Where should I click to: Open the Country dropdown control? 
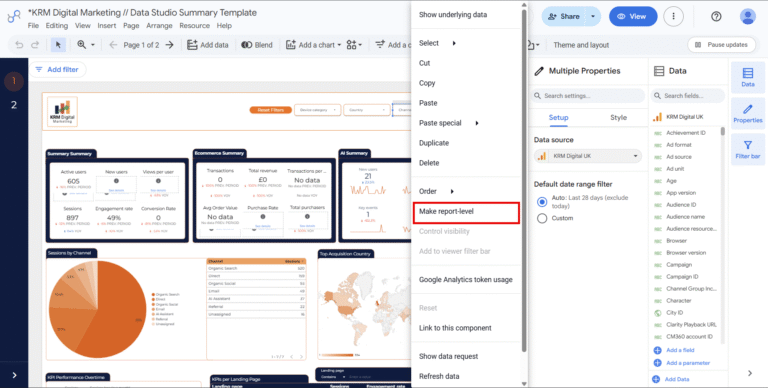coord(367,110)
